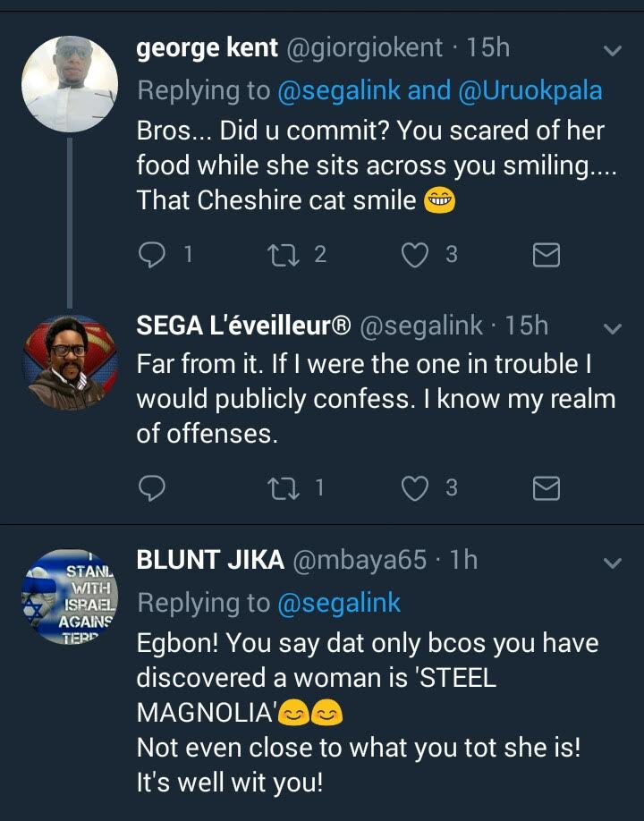The height and width of the screenshot is (821, 644).
Task: Send george kent's tweet via direct message
Action: point(546,256)
